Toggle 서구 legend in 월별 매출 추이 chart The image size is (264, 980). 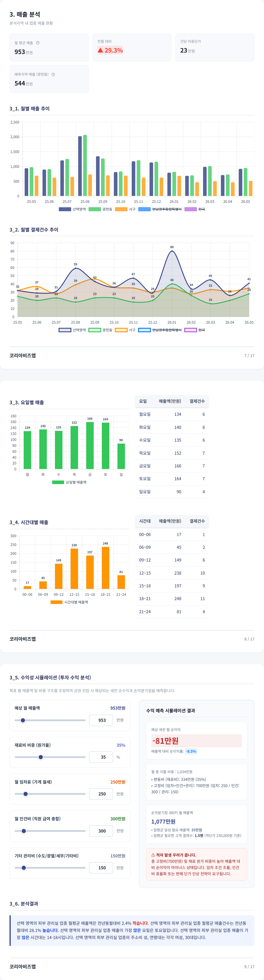point(125,209)
